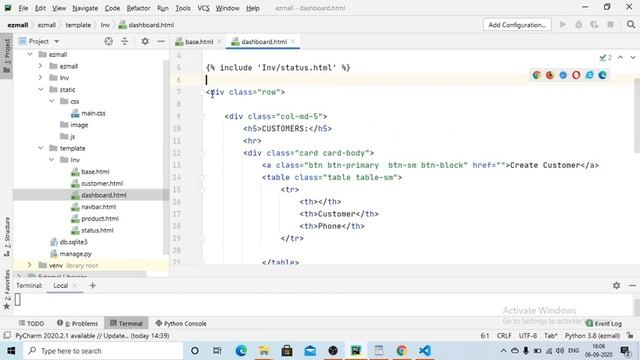Open Cortana circle icon on taskbar

coord(195,351)
